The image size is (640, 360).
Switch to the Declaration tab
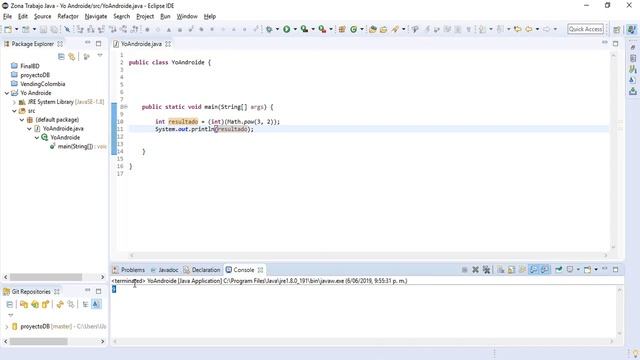[x=202, y=270]
